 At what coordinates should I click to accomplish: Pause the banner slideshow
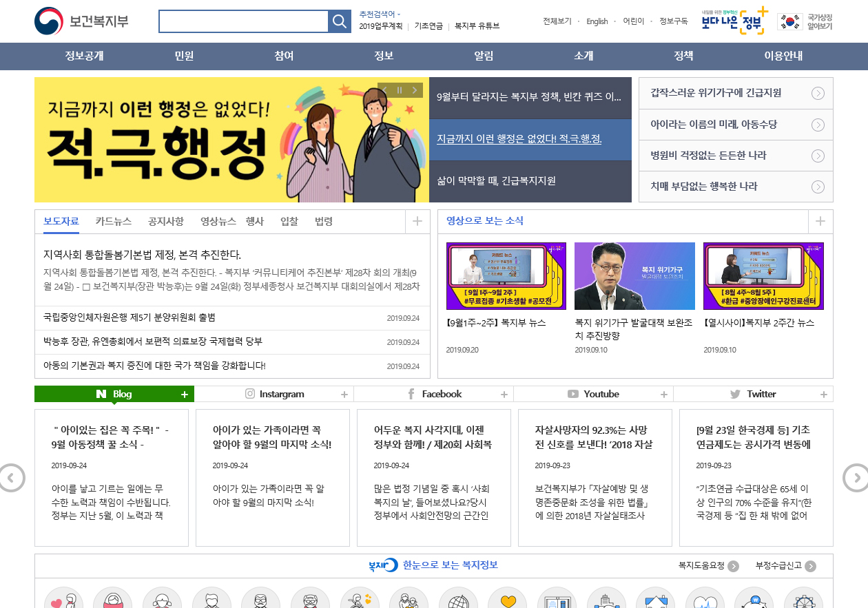click(400, 90)
